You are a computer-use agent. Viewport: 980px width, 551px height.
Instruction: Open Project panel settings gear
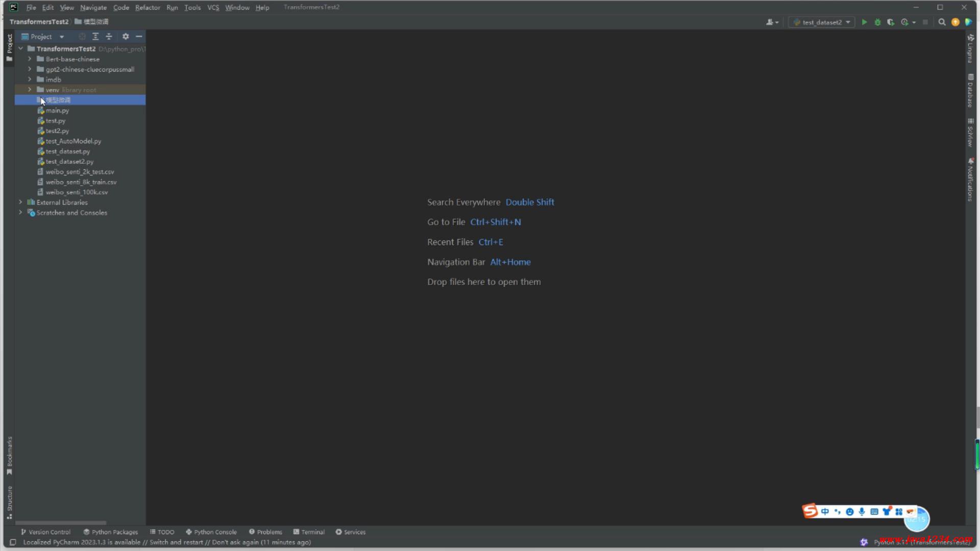pos(126,37)
